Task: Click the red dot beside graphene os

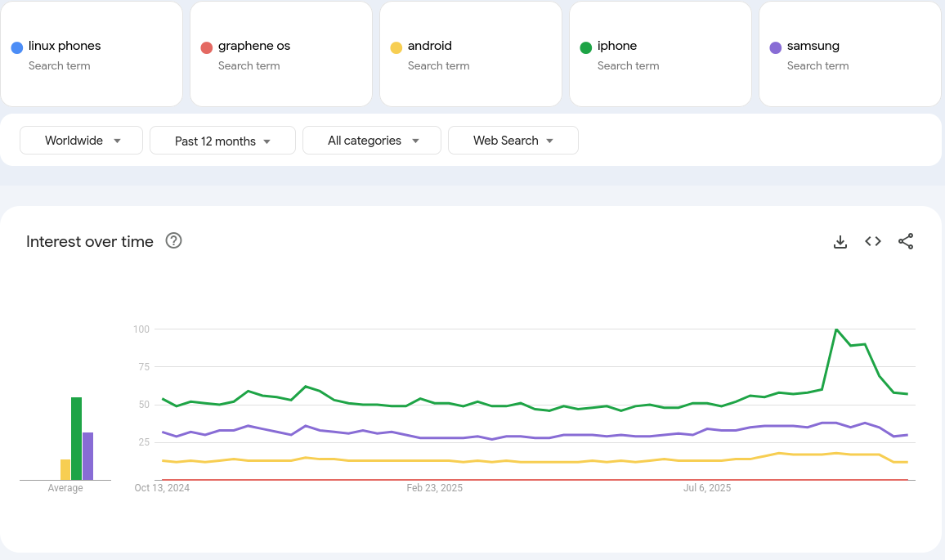Action: point(207,47)
